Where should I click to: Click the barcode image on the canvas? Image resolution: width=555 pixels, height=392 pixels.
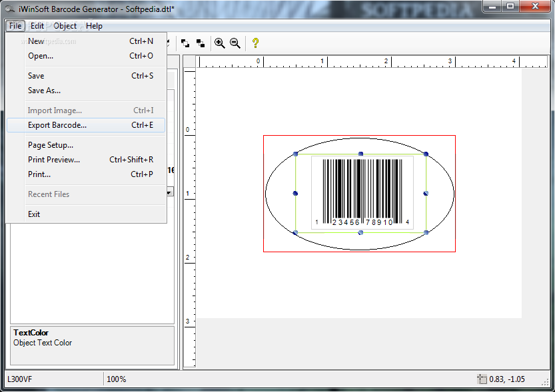362,192
